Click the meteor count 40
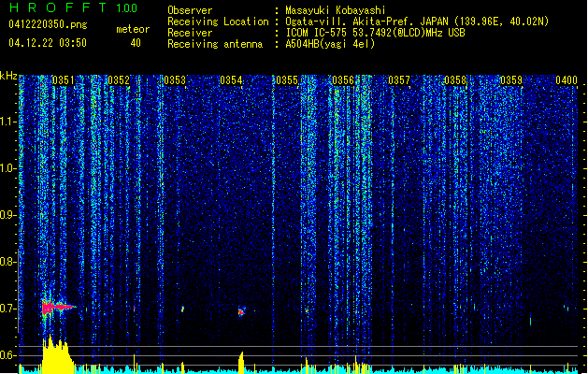This screenshot has width=588, height=374. [x=136, y=43]
